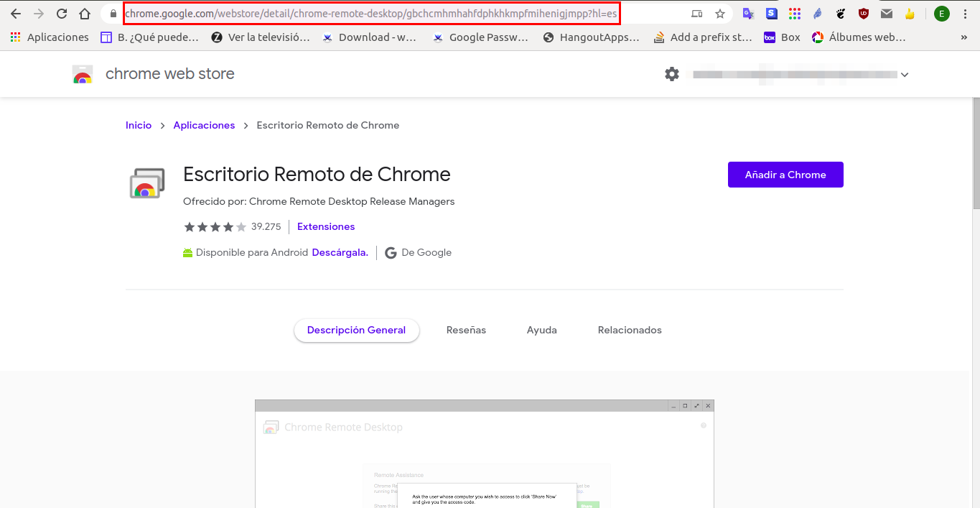Viewport: 980px width, 508px height.
Task: Open Chrome's three-dot menu
Action: 966,13
